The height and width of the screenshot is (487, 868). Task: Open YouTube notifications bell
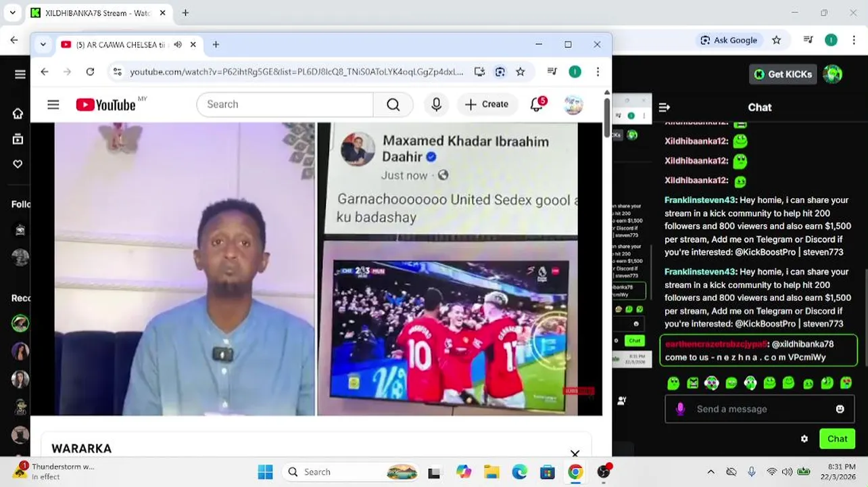click(x=537, y=104)
